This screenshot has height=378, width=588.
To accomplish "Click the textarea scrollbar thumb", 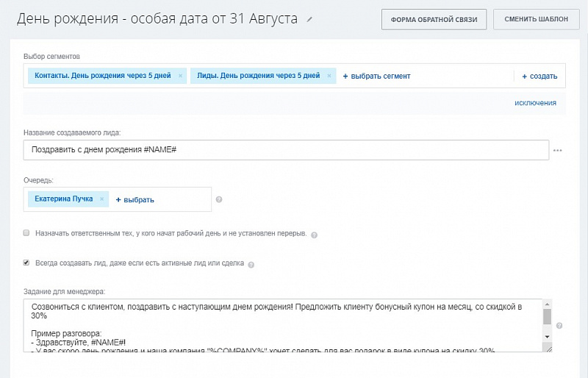I will (547, 316).
